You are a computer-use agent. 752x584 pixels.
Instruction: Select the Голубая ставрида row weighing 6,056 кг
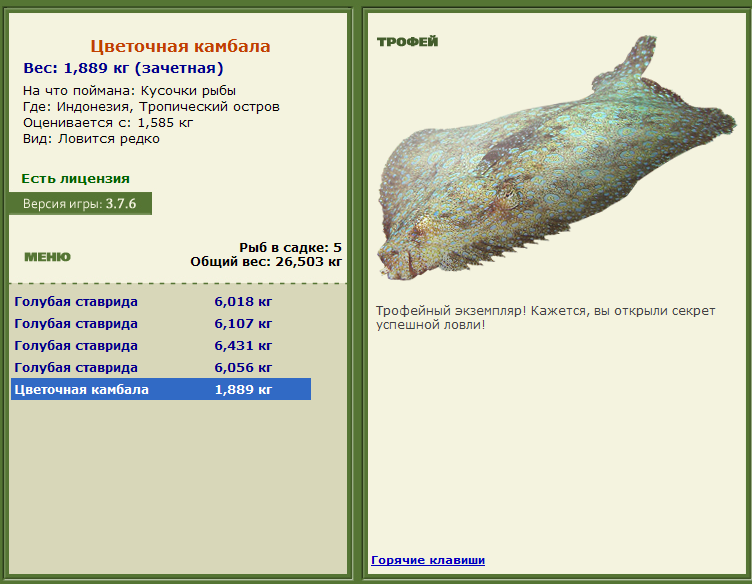pos(161,368)
